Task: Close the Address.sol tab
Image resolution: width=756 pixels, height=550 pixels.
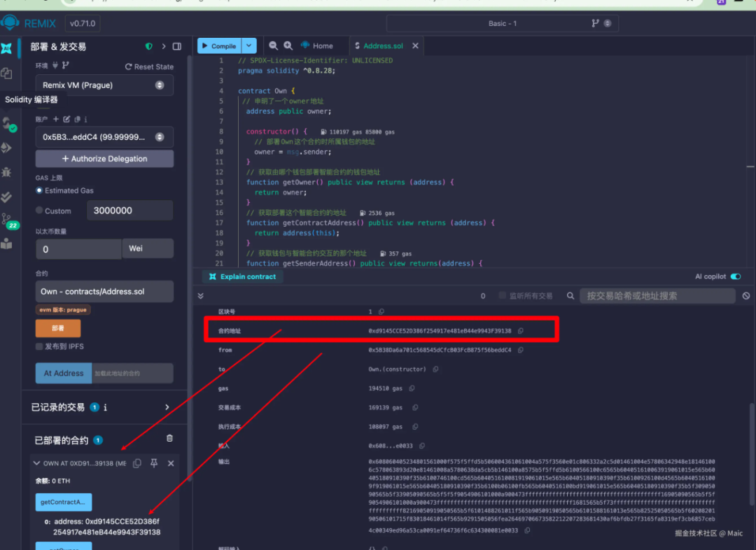Action: 416,45
